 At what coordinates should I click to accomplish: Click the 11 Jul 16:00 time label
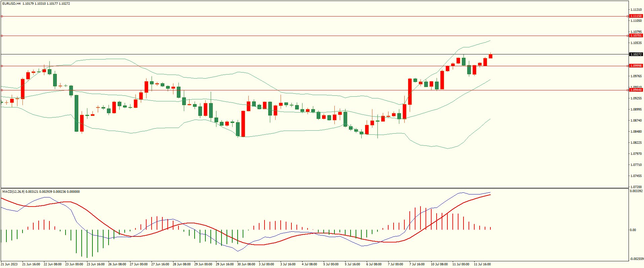click(482, 264)
